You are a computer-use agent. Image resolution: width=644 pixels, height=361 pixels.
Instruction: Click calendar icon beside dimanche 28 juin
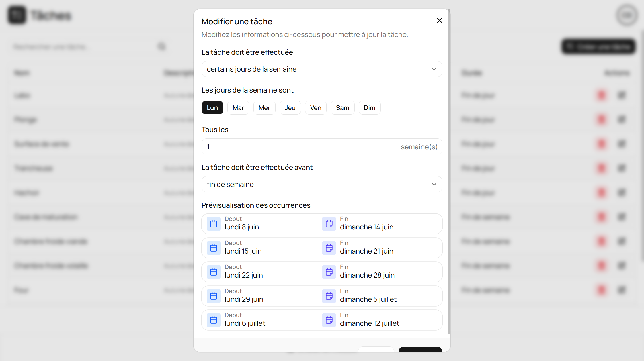pyautogui.click(x=329, y=272)
